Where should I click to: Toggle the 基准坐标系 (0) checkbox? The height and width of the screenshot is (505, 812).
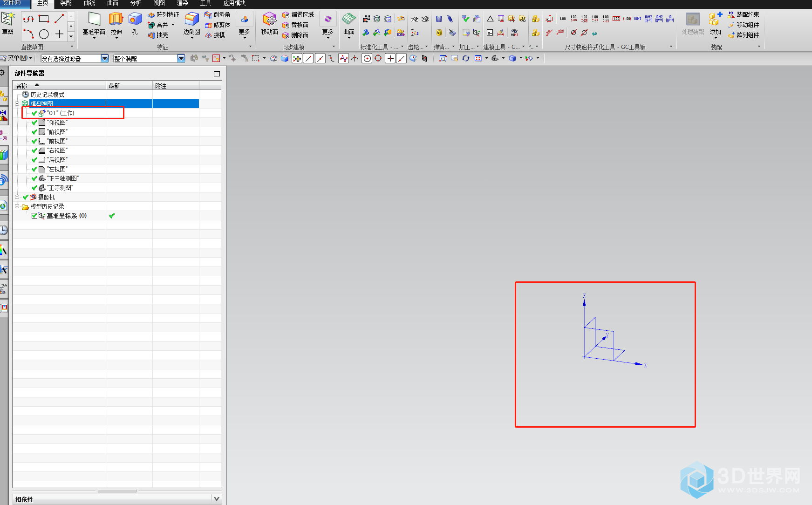34,216
